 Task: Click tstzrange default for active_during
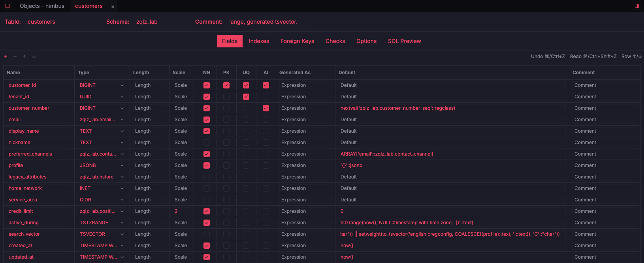(x=452, y=223)
